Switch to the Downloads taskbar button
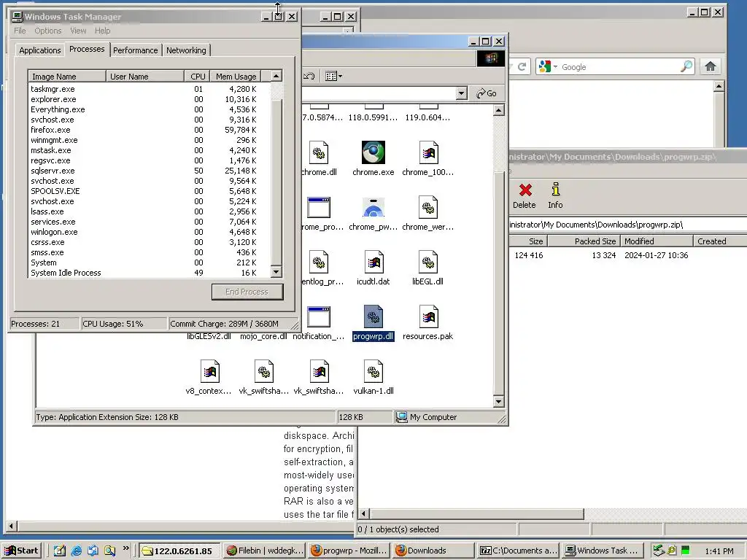The width and height of the screenshot is (747, 560). [433, 551]
